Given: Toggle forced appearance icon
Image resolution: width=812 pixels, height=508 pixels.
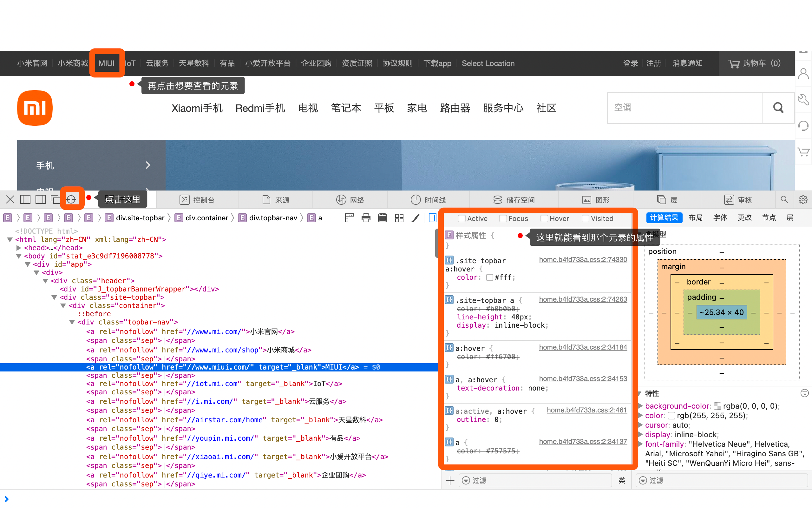Looking at the screenshot, I should coord(383,218).
